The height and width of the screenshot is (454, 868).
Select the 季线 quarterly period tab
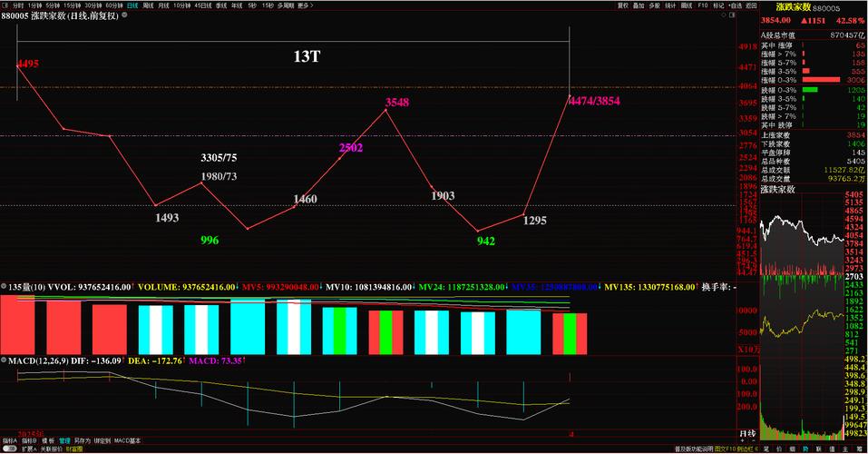(221, 5)
